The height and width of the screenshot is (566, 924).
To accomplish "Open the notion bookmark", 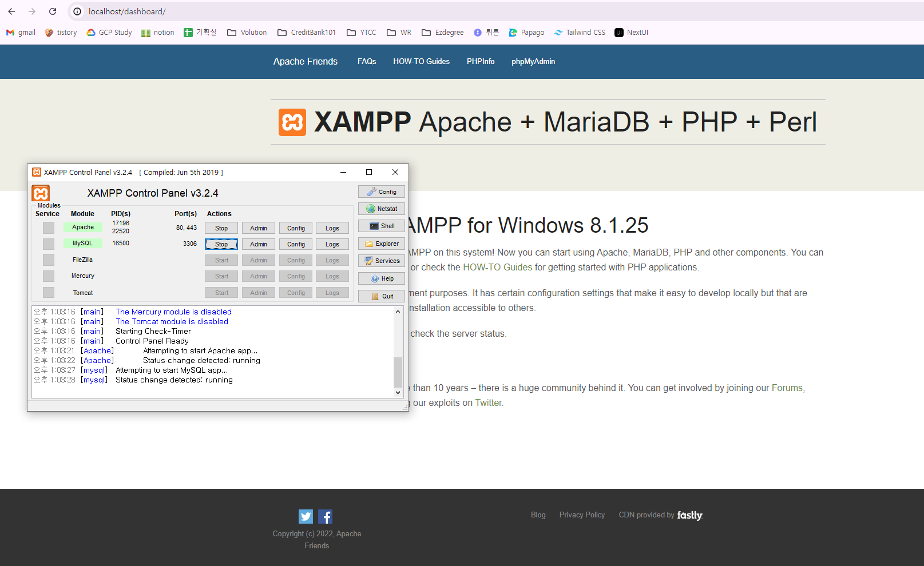I will pyautogui.click(x=158, y=33).
